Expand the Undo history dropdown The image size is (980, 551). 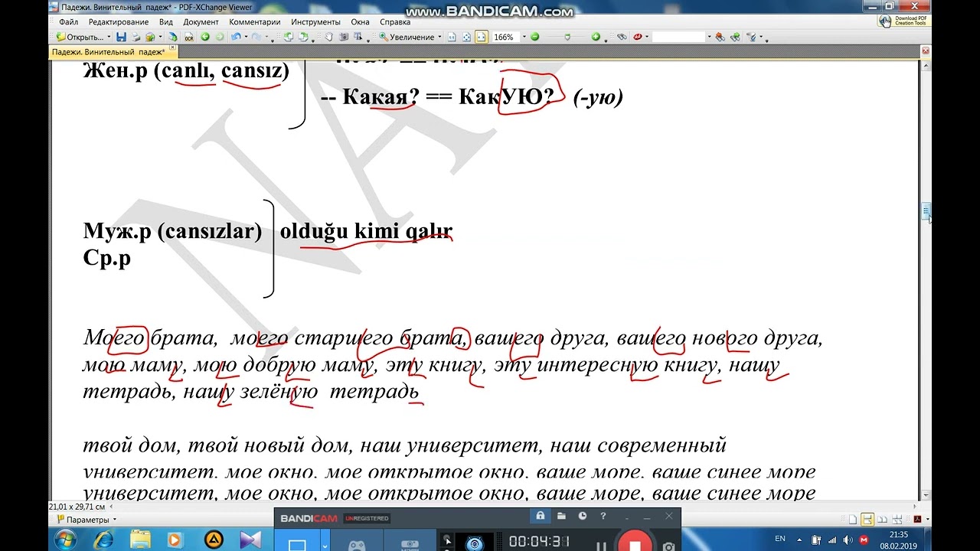click(246, 37)
